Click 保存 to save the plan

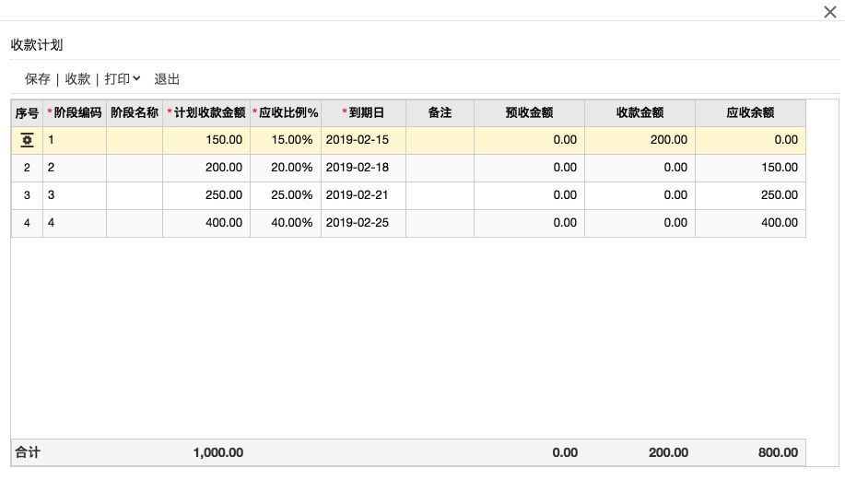pos(38,79)
